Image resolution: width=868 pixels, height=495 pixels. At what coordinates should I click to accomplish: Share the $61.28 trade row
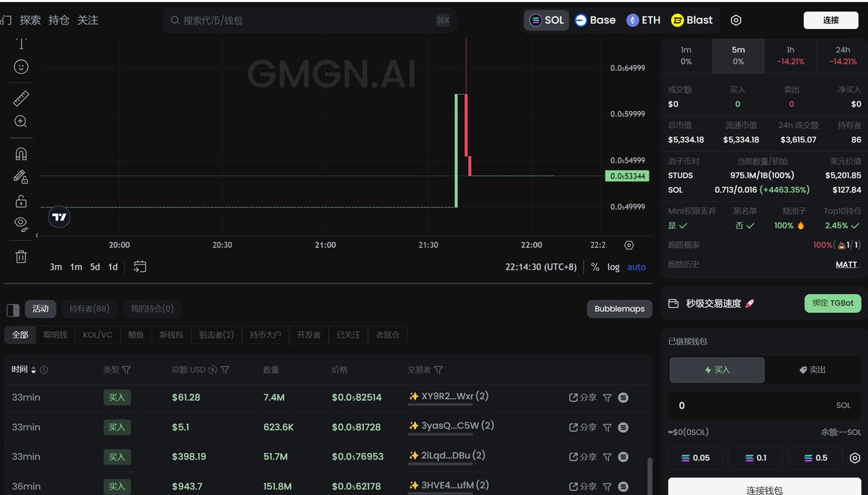pyautogui.click(x=583, y=397)
